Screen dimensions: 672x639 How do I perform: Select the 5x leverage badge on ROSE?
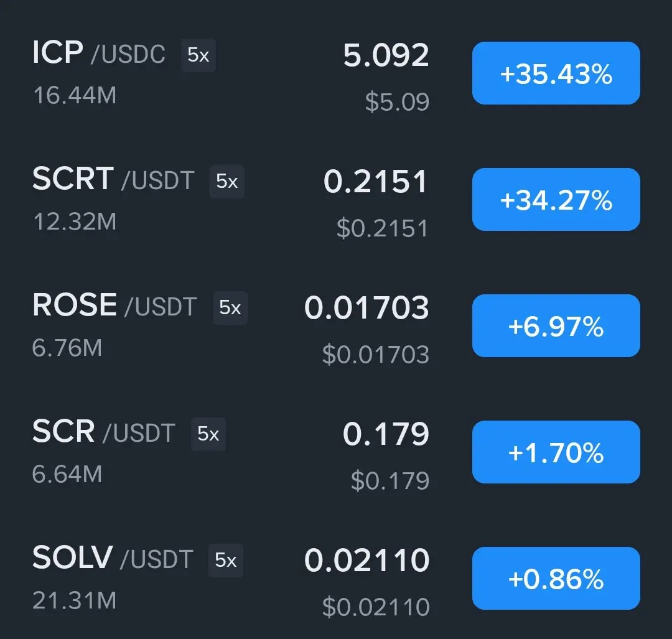(230, 308)
